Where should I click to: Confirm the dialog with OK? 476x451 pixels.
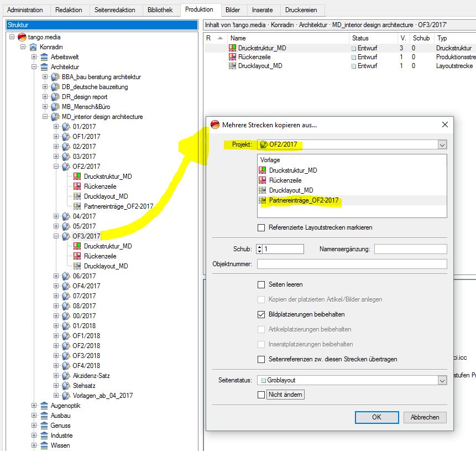click(x=376, y=417)
